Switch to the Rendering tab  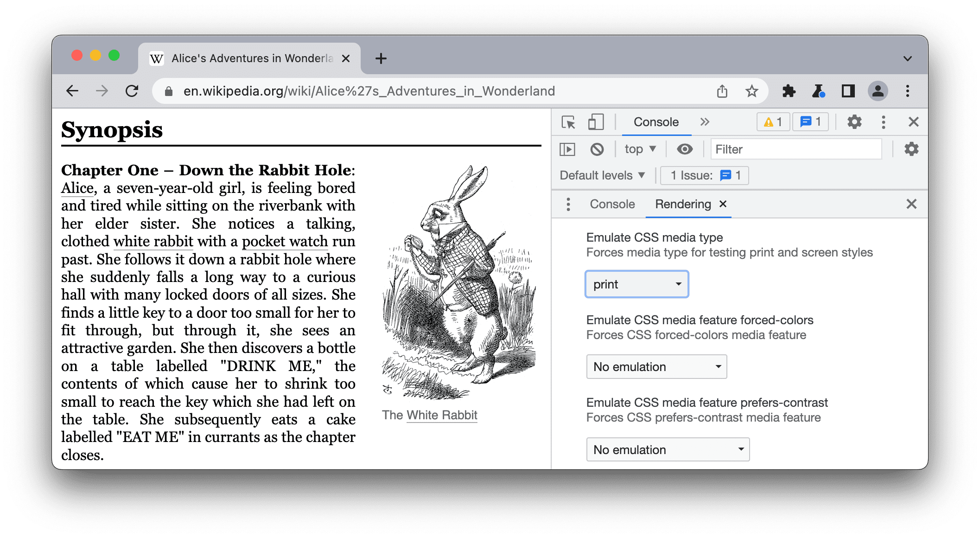point(682,204)
